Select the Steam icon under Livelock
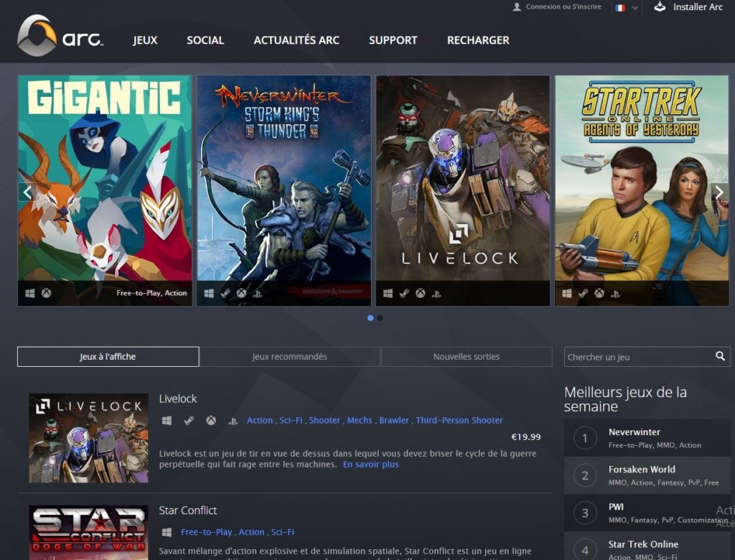 click(188, 420)
